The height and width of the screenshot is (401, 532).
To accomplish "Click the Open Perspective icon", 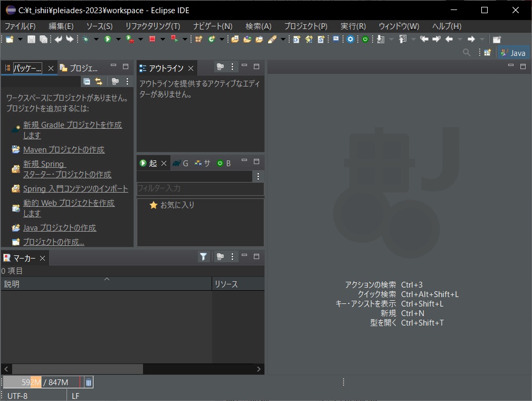I will (488, 53).
